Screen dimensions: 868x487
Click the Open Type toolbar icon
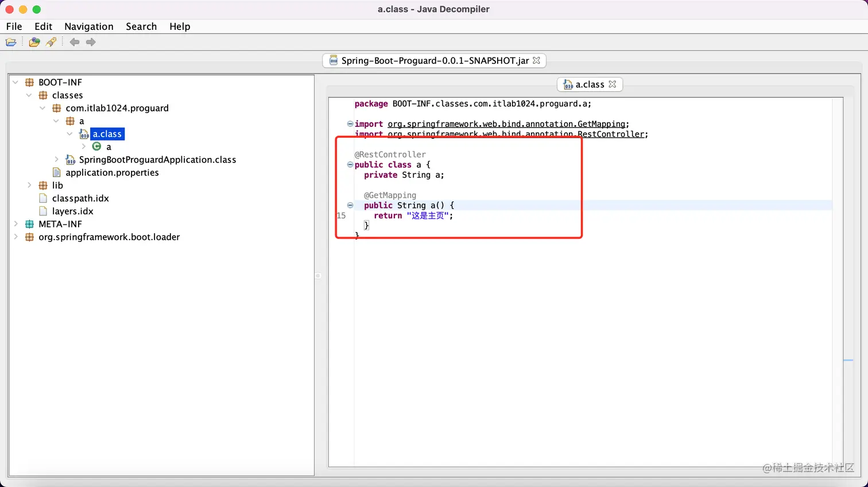tap(34, 42)
